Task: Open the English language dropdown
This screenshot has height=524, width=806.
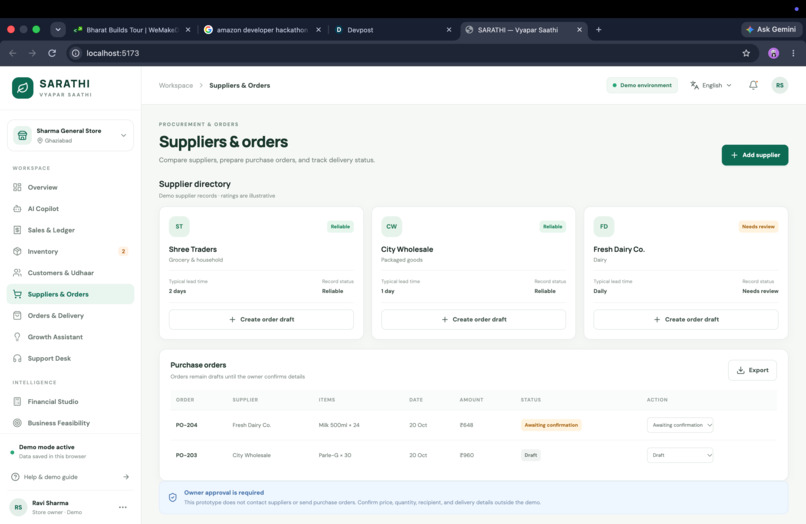Action: (x=711, y=85)
